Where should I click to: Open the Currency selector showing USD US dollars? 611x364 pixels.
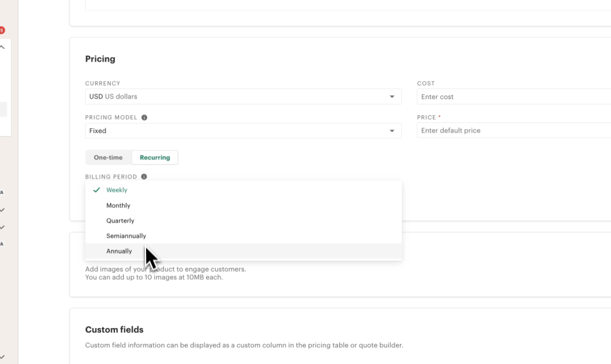coord(243,96)
